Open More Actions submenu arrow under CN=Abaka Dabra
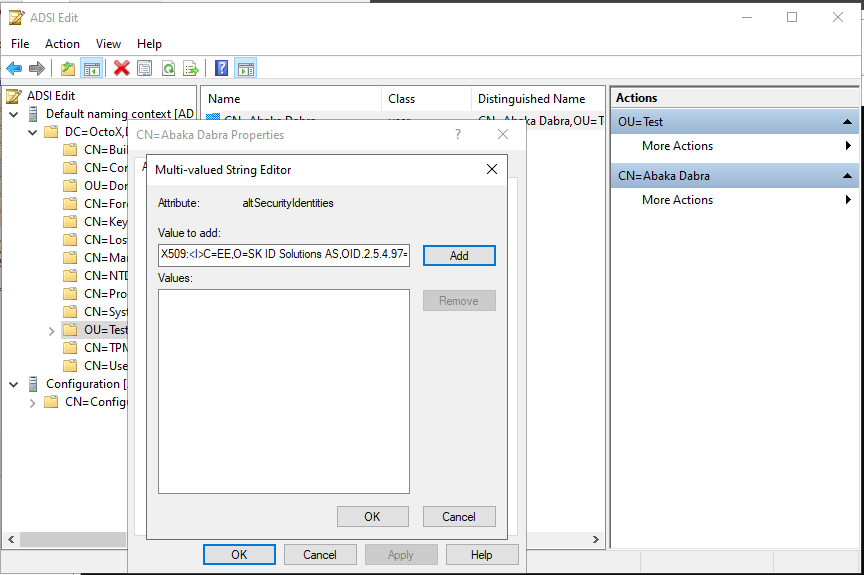This screenshot has width=864, height=575. 849,199
